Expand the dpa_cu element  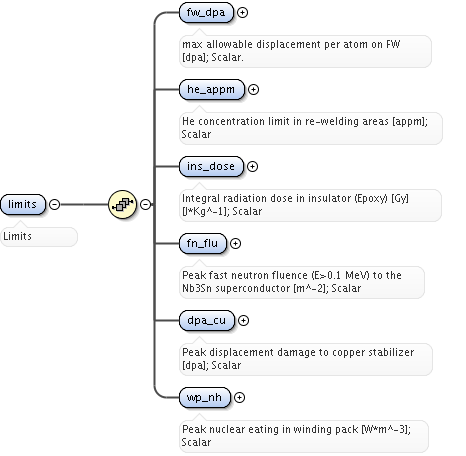(x=243, y=321)
